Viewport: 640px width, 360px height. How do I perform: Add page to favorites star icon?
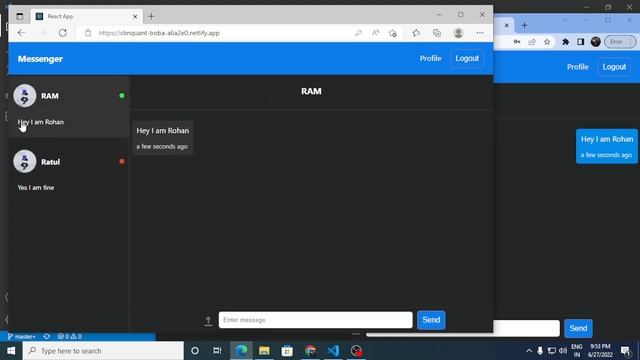point(393,33)
